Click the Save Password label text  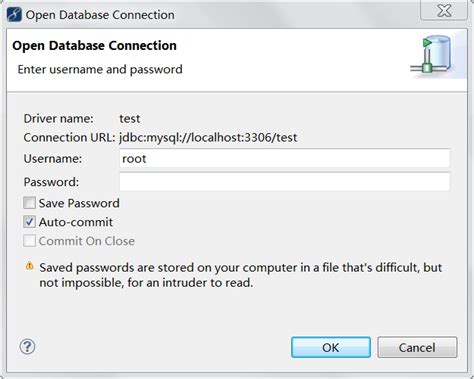pos(79,203)
